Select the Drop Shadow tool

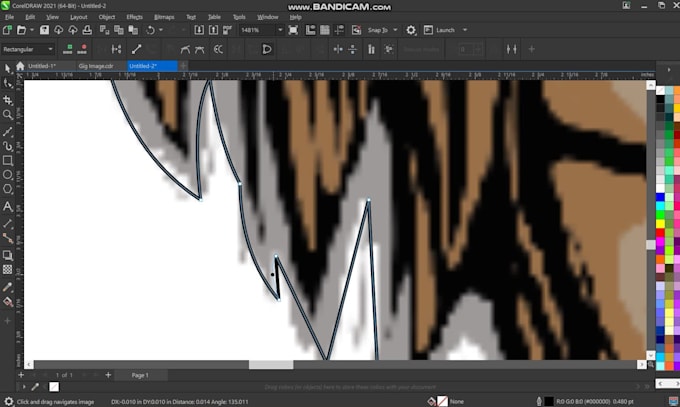7,255
